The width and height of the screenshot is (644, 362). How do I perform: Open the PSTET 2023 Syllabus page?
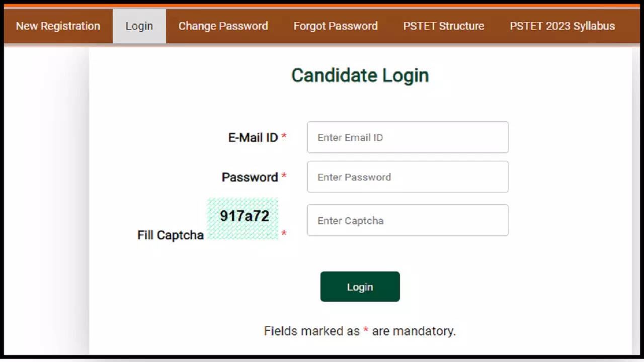click(x=562, y=26)
